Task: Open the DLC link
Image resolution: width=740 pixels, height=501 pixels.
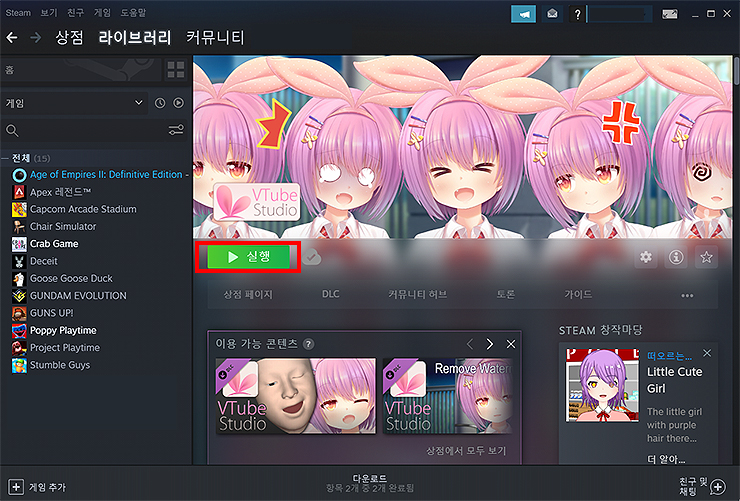Action: coord(330,294)
